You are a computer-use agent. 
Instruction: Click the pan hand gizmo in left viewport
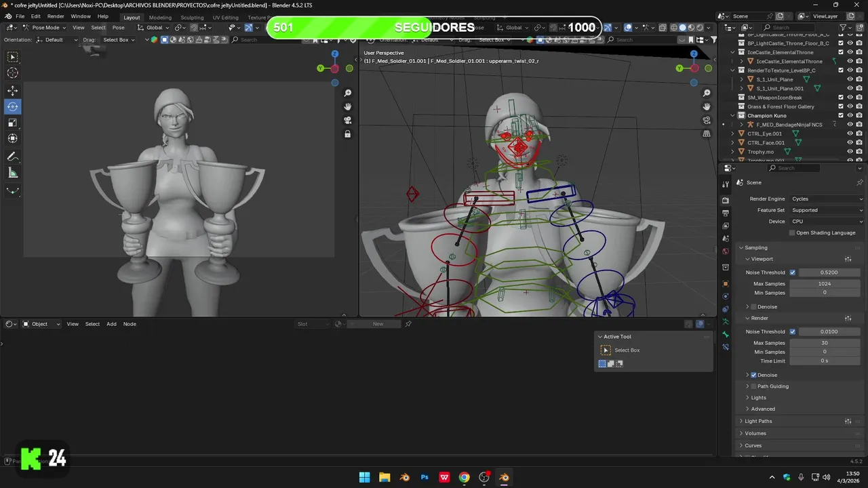click(x=348, y=106)
